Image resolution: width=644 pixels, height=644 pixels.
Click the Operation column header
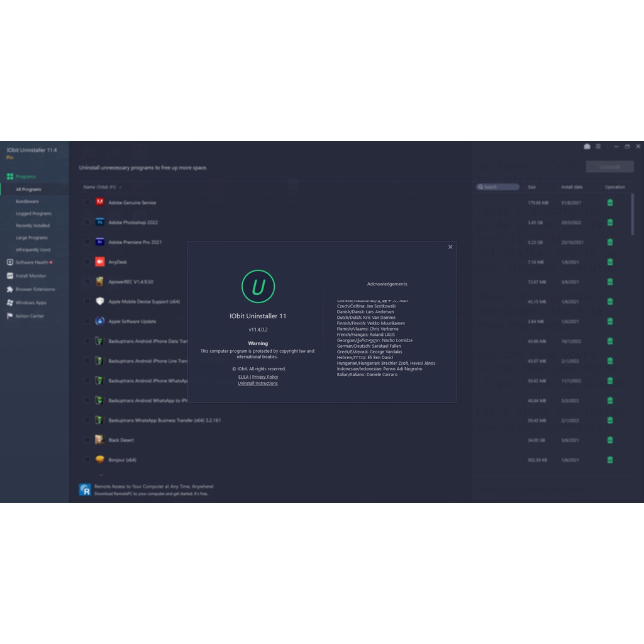(614, 187)
